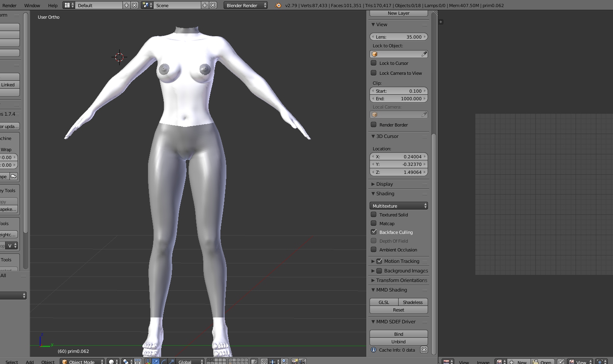Viewport: 613px width, 364px height.
Task: Open the screen layout browse icon
Action: (x=69, y=5)
